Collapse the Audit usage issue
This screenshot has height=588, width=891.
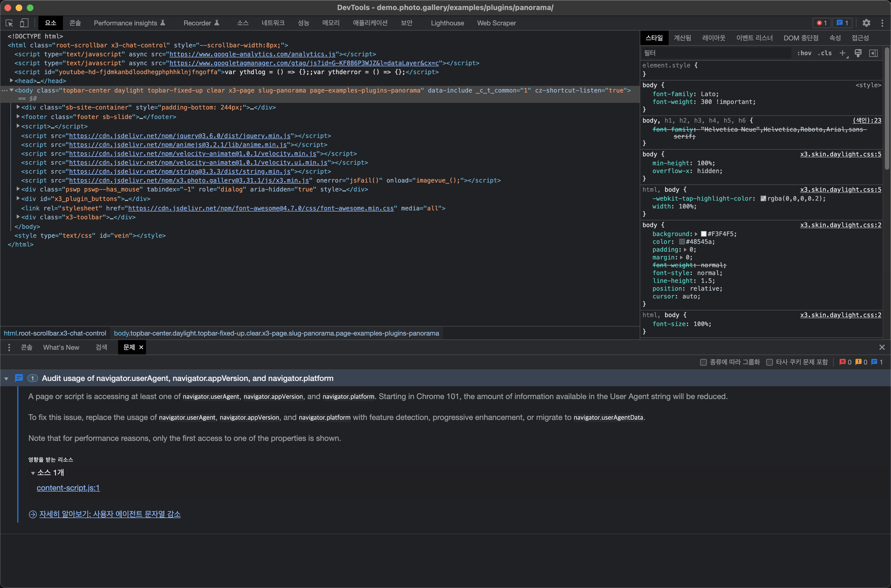(6, 379)
